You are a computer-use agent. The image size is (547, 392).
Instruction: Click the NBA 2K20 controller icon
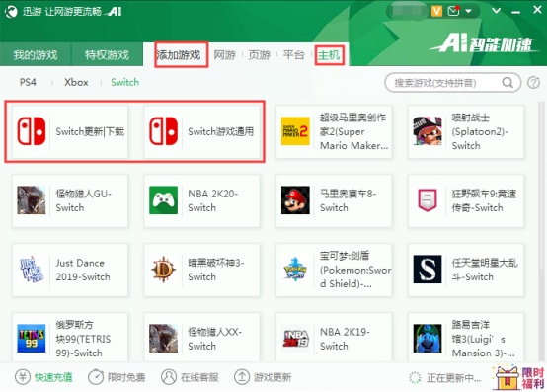pos(163,200)
